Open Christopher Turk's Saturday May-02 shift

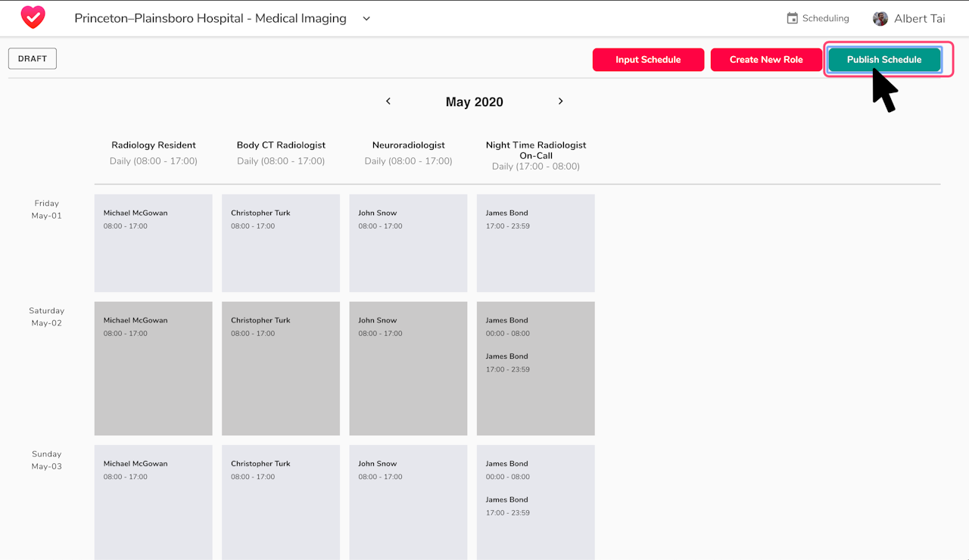tap(281, 368)
